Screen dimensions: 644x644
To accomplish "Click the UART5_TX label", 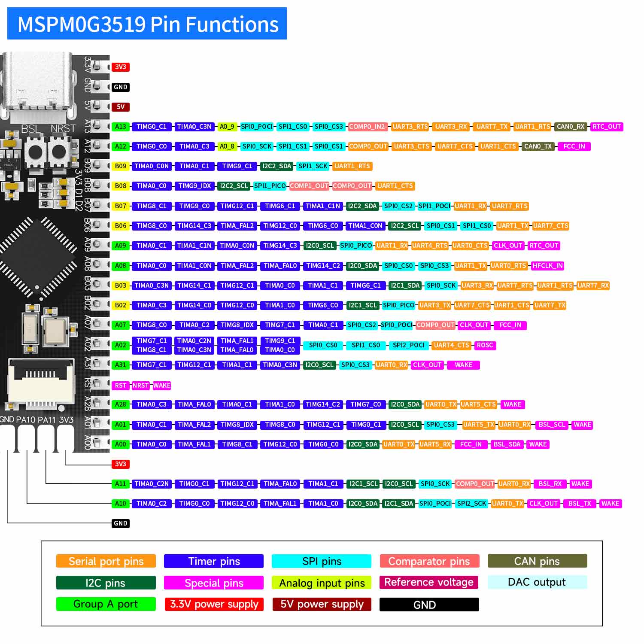I will (479, 425).
